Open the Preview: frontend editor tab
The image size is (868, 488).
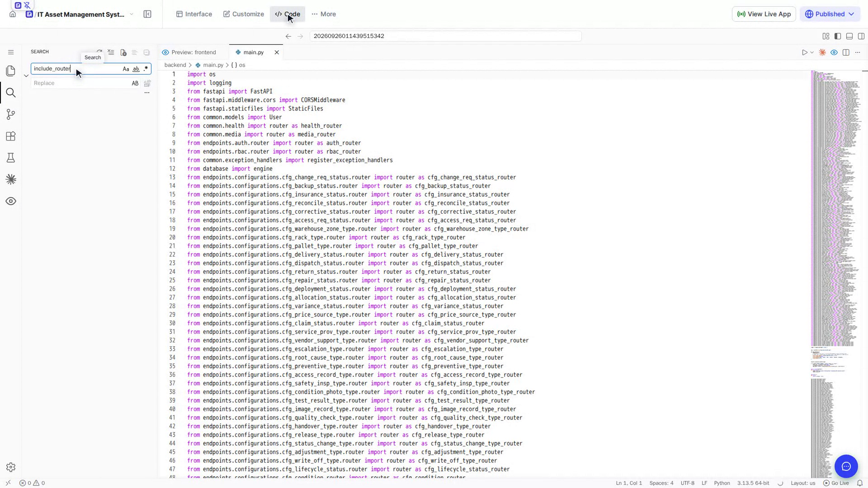[194, 52]
